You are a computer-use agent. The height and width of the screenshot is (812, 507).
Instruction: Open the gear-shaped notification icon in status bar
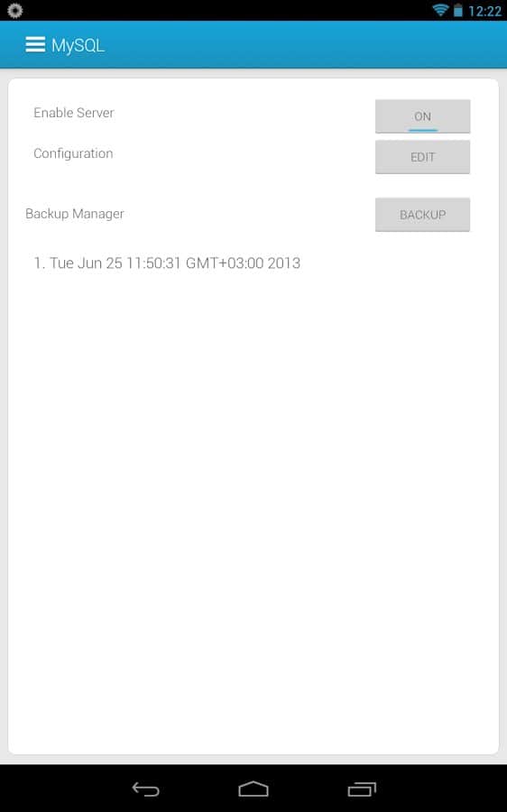point(15,10)
